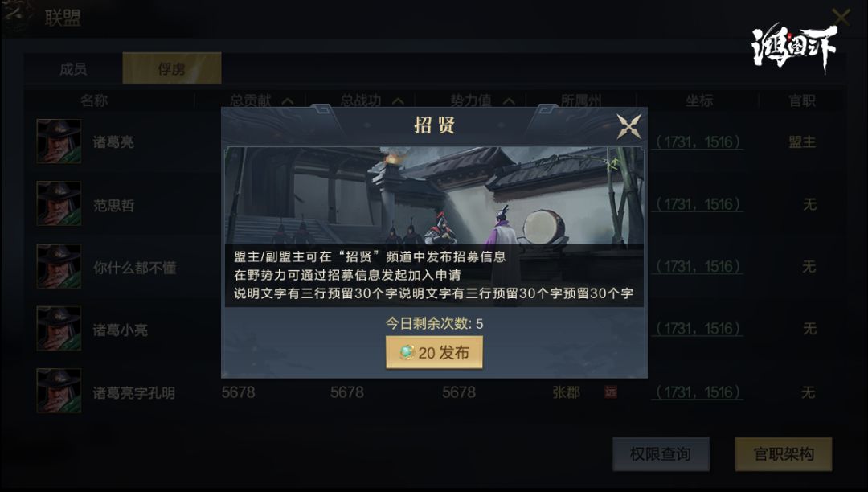The height and width of the screenshot is (492, 868).
Task: Open the coordinate link in 诸葛亮's row
Action: pos(698,142)
